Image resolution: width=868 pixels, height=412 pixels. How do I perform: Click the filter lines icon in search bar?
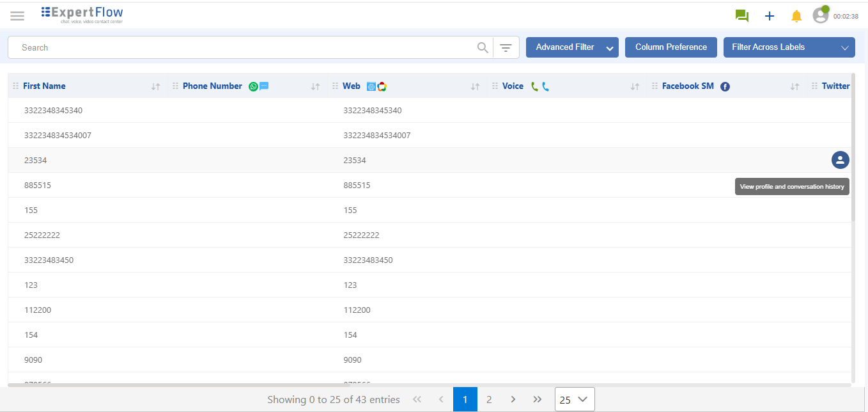[506, 47]
